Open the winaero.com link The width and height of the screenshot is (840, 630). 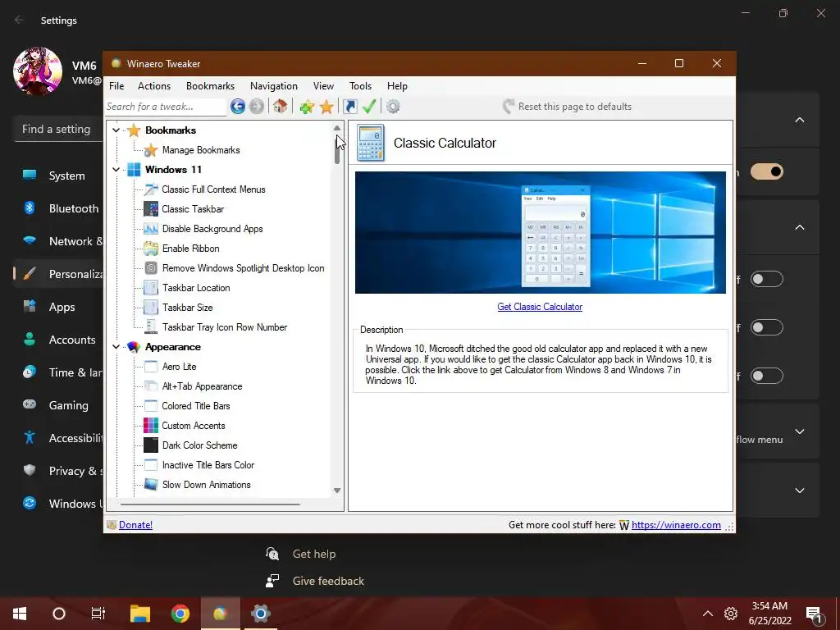676,525
